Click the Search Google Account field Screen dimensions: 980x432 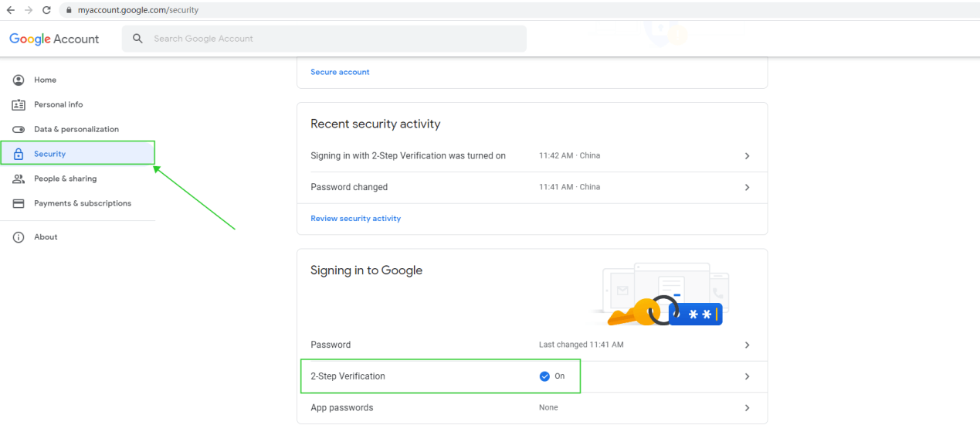pyautogui.click(x=324, y=39)
